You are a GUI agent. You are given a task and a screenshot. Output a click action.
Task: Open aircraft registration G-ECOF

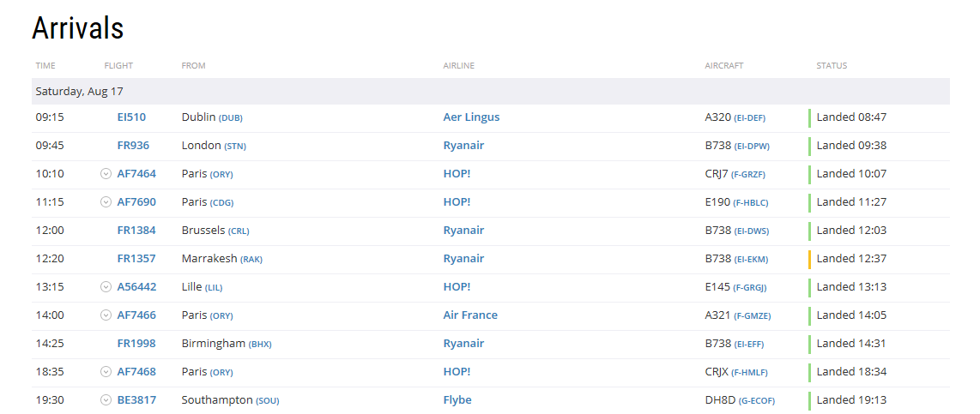click(756, 400)
